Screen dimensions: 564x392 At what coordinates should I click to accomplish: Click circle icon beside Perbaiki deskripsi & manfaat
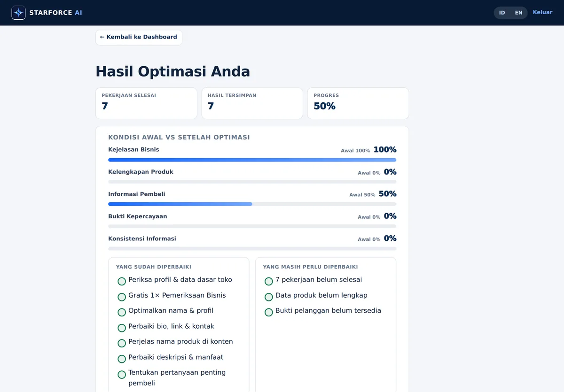(x=122, y=359)
